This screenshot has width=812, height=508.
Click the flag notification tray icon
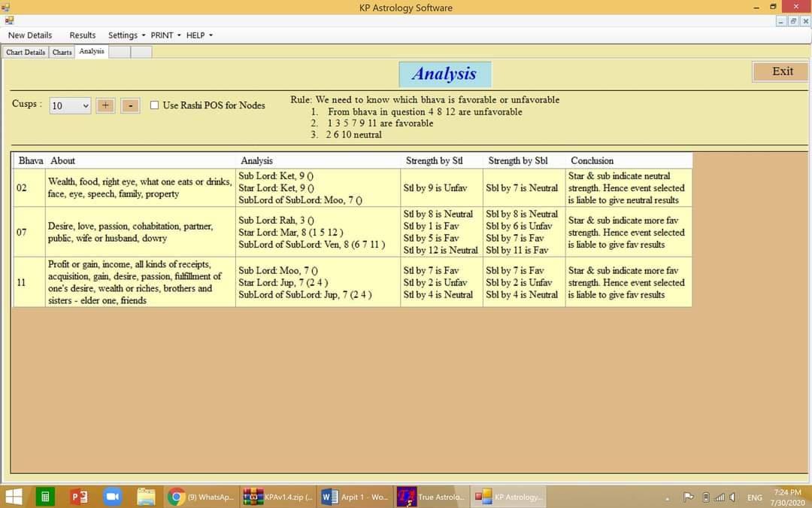688,497
